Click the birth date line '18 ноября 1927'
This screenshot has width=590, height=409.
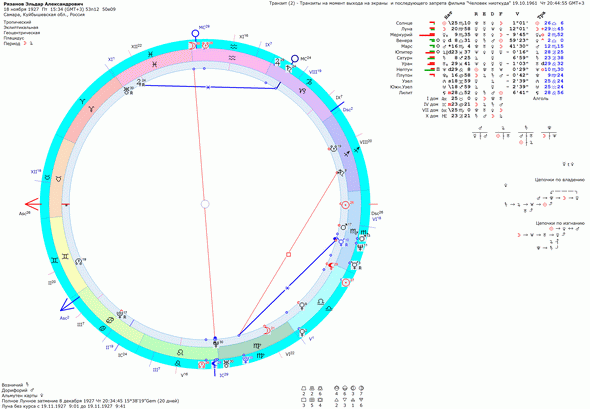tap(60, 9)
